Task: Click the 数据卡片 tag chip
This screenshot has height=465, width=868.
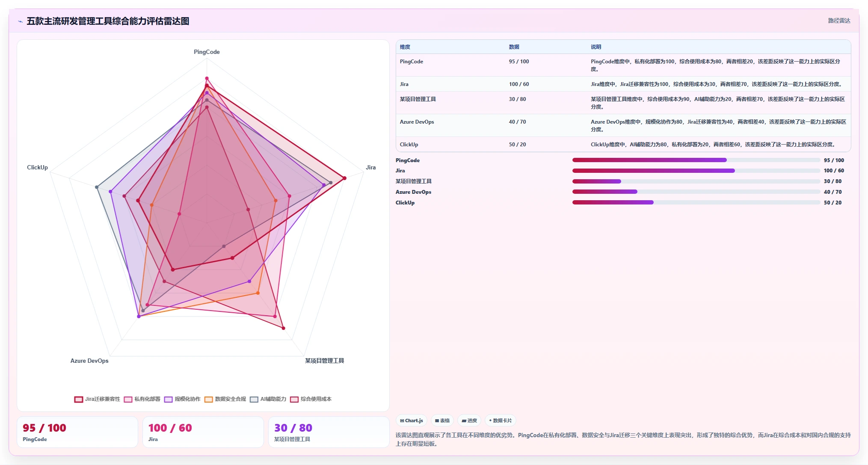Action: [x=500, y=421]
